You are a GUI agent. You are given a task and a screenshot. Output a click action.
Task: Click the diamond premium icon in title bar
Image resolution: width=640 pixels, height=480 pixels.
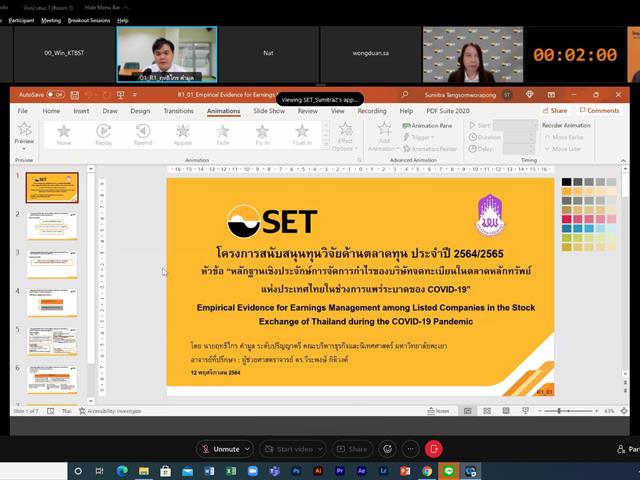tap(529, 95)
